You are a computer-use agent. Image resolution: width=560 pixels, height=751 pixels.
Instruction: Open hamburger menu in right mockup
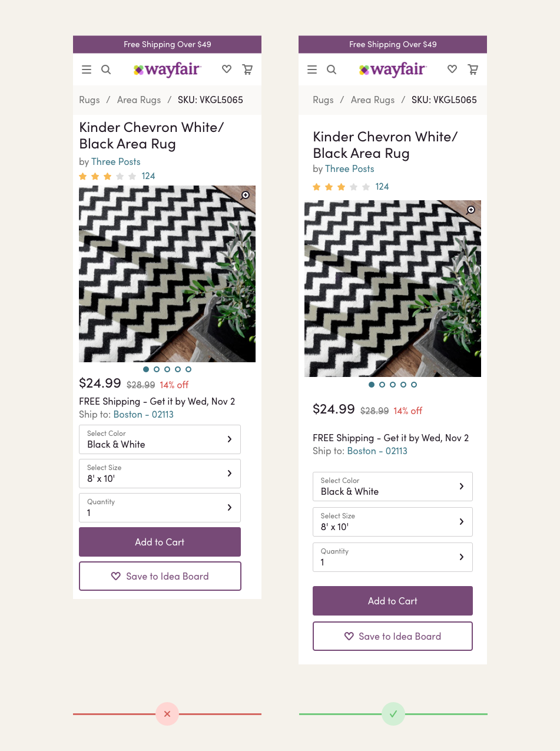(x=312, y=70)
